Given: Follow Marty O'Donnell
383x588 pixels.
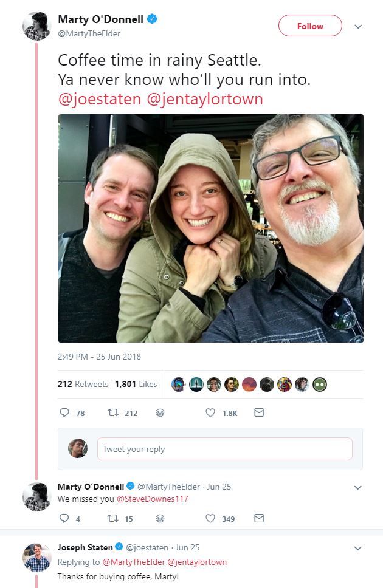Looking at the screenshot, I should [310, 26].
